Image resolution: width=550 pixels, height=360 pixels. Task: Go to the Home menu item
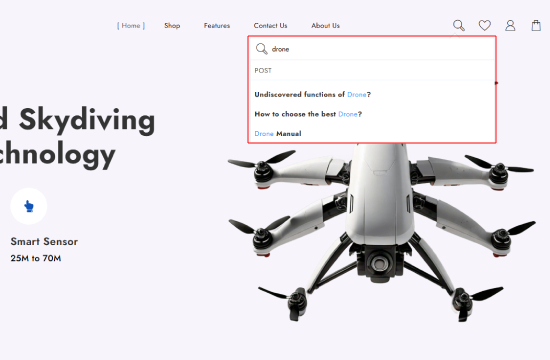point(131,26)
